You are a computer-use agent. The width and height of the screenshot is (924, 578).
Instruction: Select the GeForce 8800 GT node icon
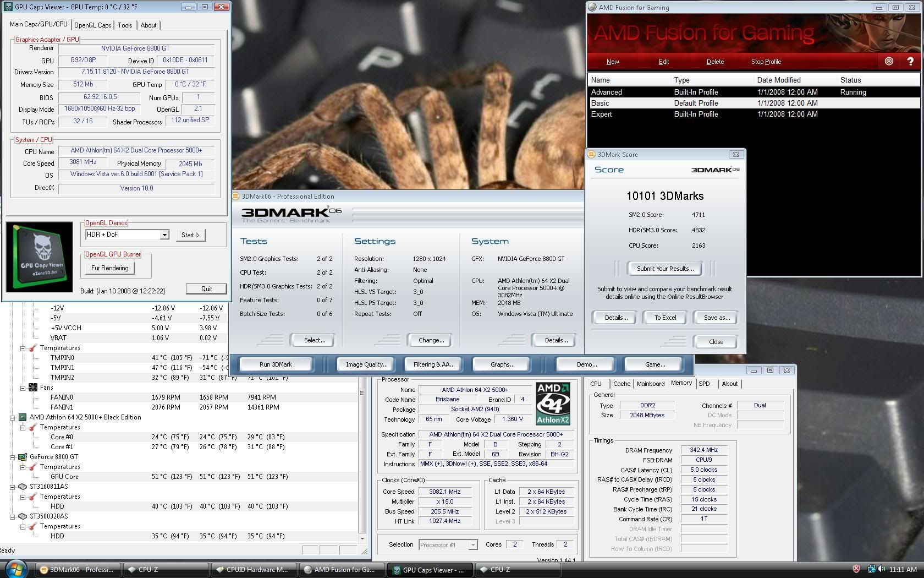pos(23,457)
